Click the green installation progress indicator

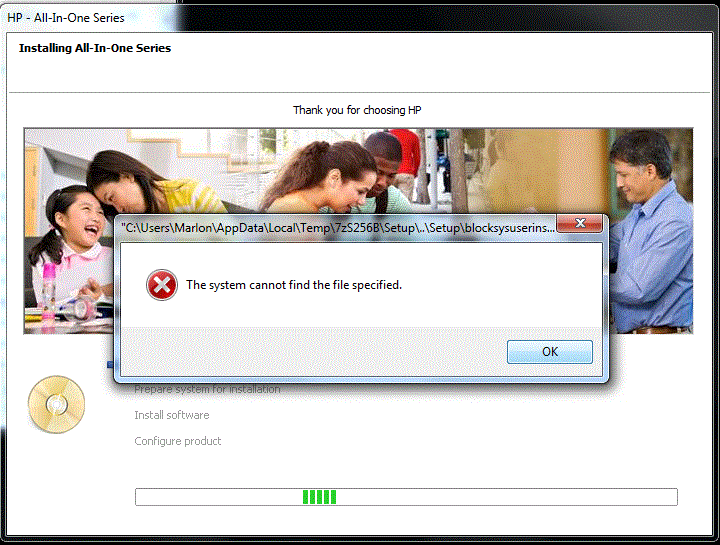point(320,497)
